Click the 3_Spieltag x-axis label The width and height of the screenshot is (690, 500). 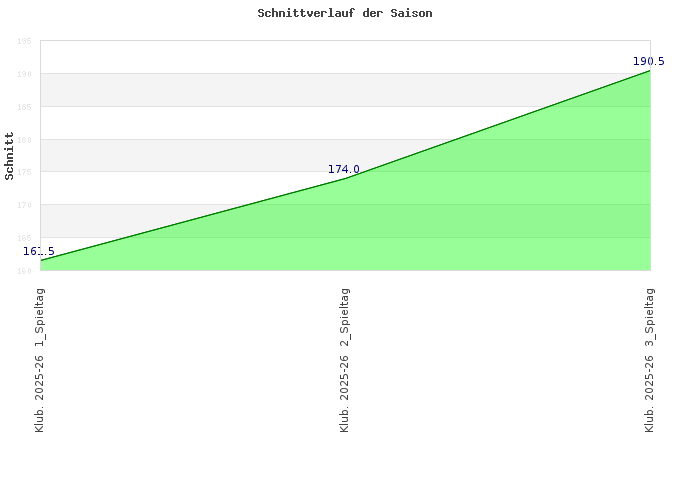[650, 360]
